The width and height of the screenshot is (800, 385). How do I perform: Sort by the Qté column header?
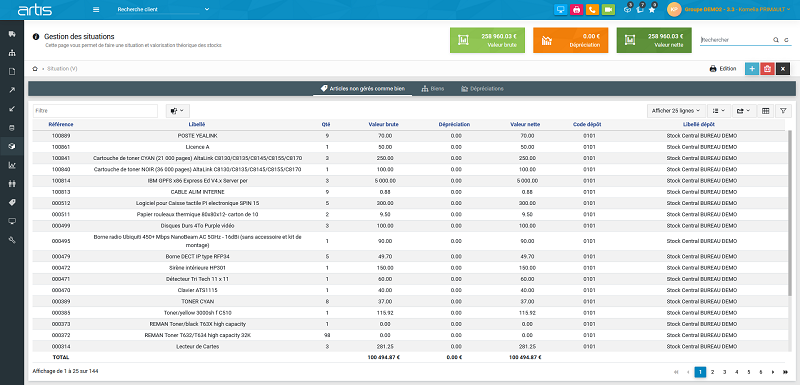coord(326,124)
